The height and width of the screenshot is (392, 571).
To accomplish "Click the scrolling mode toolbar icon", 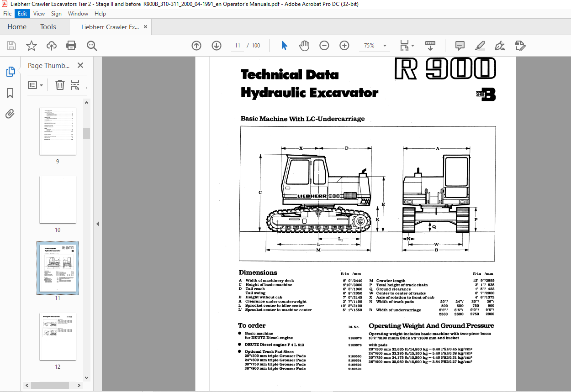I will 430,46.
